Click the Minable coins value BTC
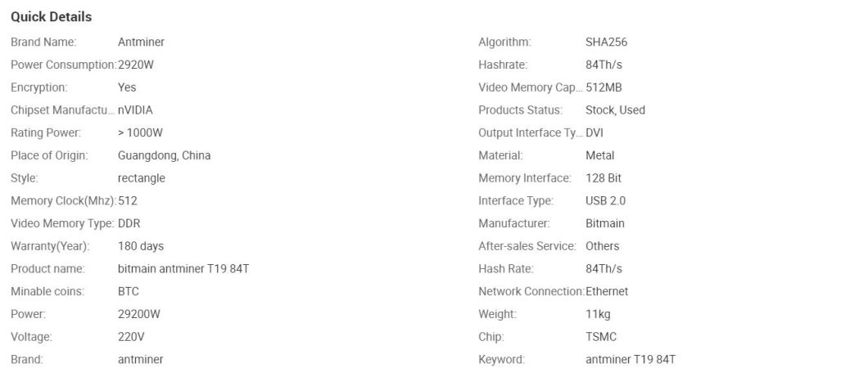The image size is (868, 377). pos(129,291)
